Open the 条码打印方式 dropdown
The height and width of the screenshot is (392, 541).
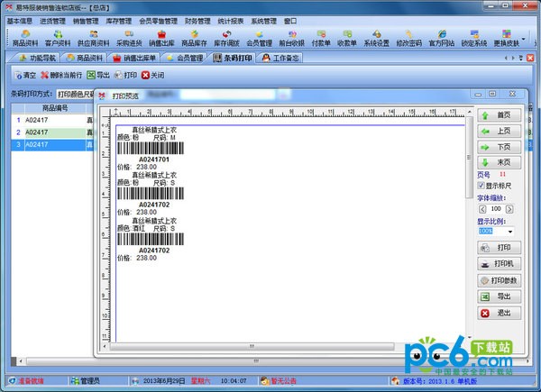pyautogui.click(x=76, y=94)
